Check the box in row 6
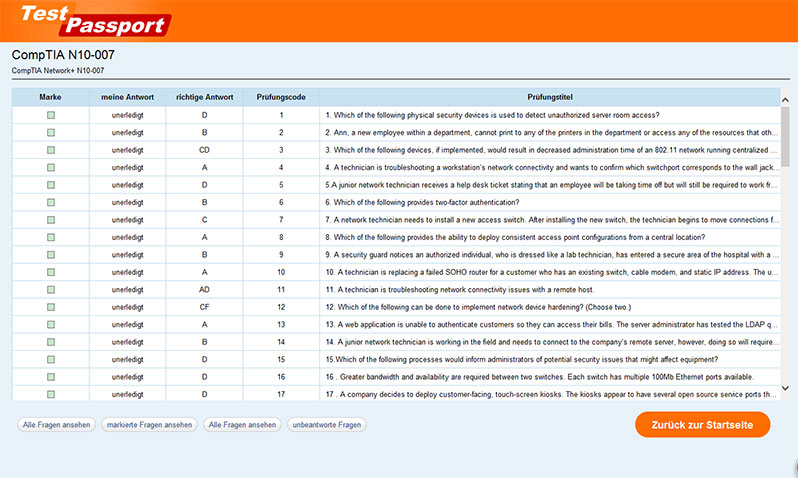This screenshot has width=798, height=478. pos(51,202)
